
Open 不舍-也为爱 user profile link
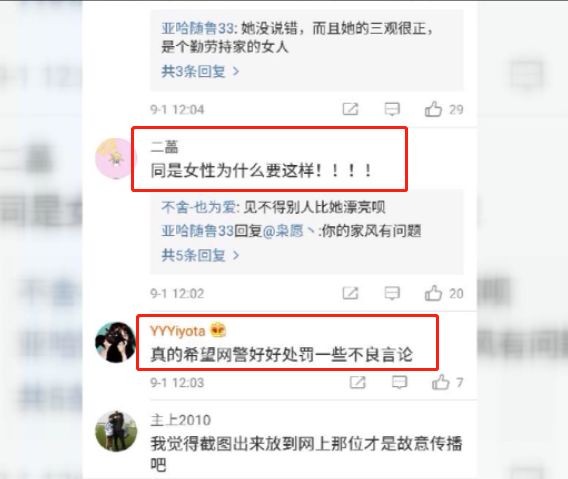pos(199,207)
